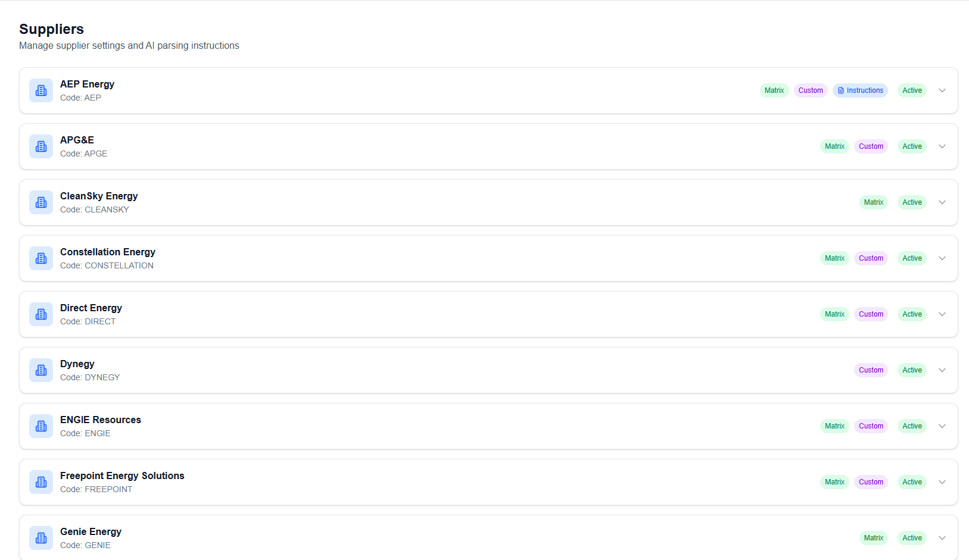Click the APG&E building icon
The height and width of the screenshot is (560, 969).
(41, 146)
